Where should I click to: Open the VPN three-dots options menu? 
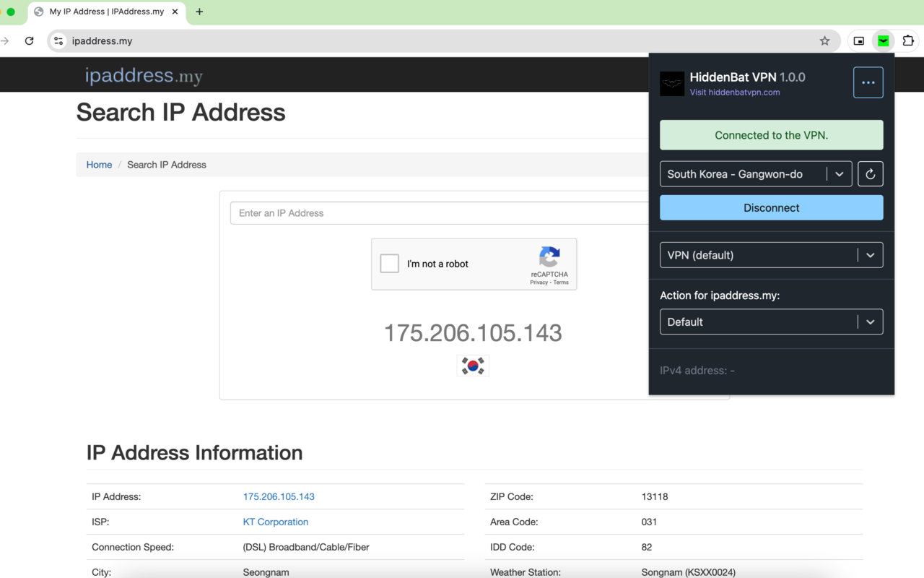click(x=868, y=82)
